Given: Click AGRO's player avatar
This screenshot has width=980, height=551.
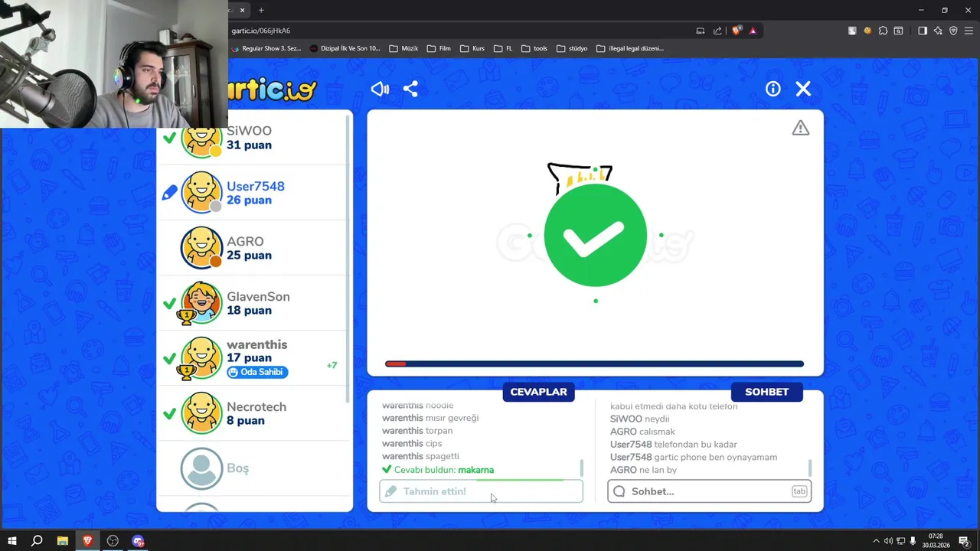Looking at the screenshot, I should click(x=201, y=247).
